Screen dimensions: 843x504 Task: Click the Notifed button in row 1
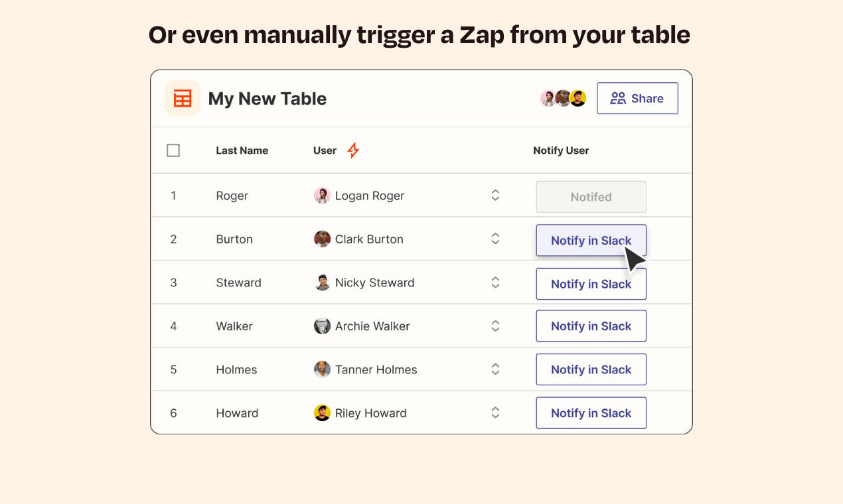click(x=591, y=197)
